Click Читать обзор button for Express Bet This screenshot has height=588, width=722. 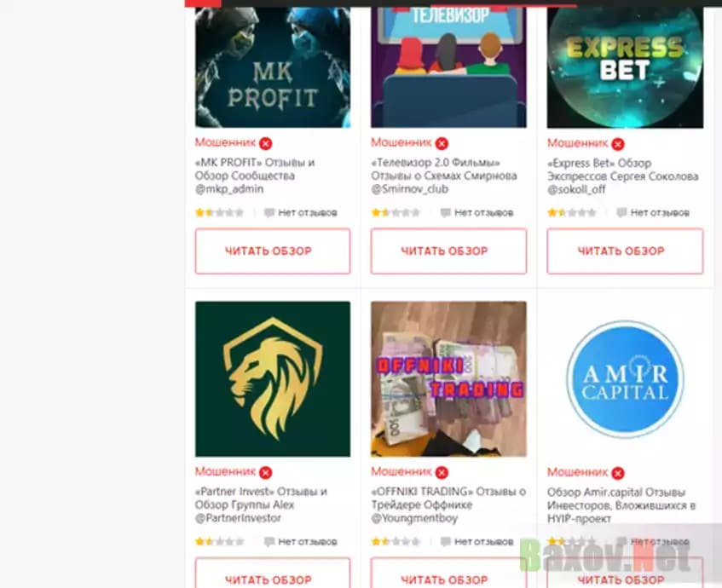[x=625, y=251]
